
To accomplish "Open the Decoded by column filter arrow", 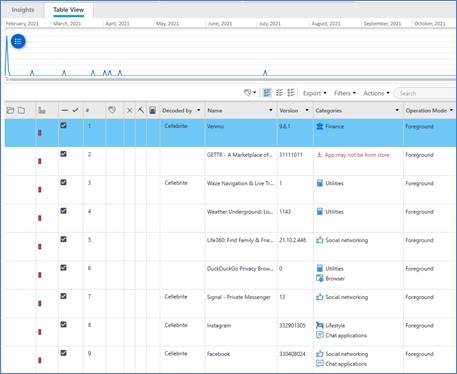I will click(199, 110).
